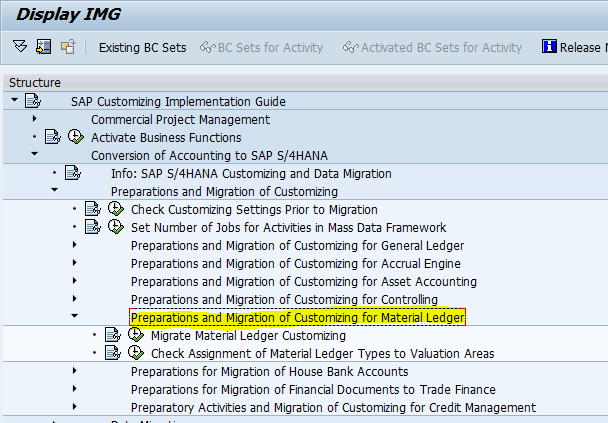Collapse Conversion of Accounting to SAP S/4HANA
The width and height of the screenshot is (608, 423).
coord(34,155)
